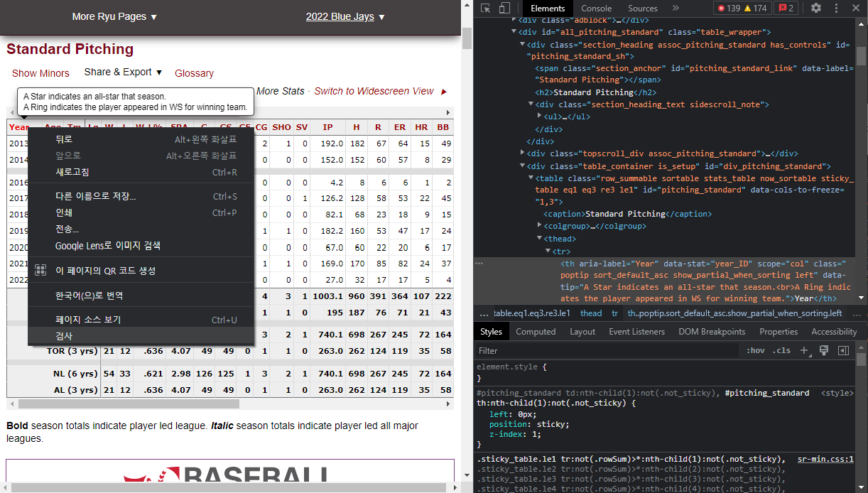
Task: Click the 139 errors counter
Action: pyautogui.click(x=729, y=9)
